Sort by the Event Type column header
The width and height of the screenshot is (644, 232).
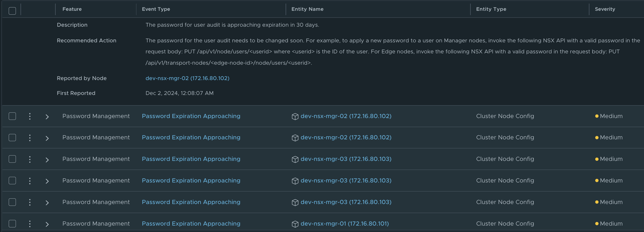click(156, 9)
